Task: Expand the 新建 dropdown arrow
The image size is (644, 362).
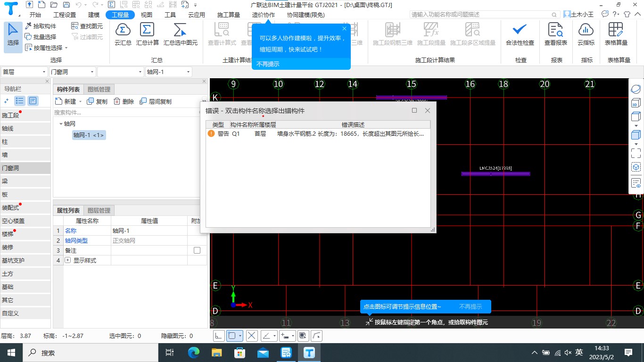Action: (80, 102)
